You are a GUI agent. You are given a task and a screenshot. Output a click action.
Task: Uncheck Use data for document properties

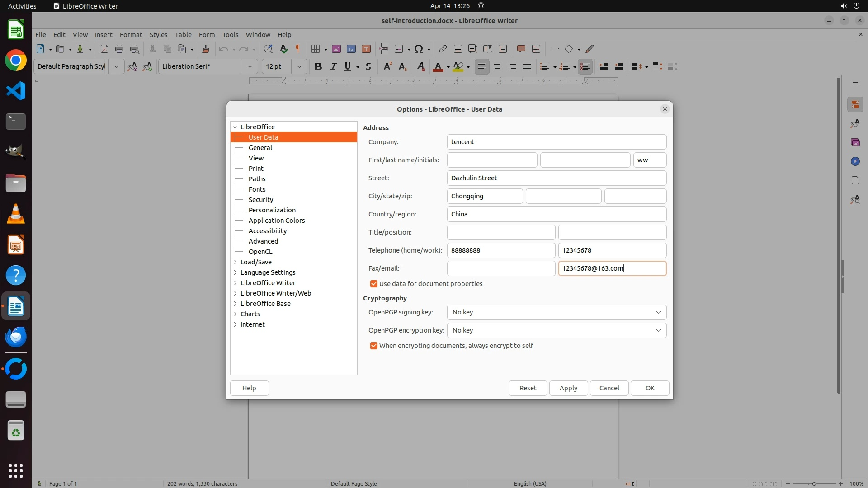click(x=373, y=284)
